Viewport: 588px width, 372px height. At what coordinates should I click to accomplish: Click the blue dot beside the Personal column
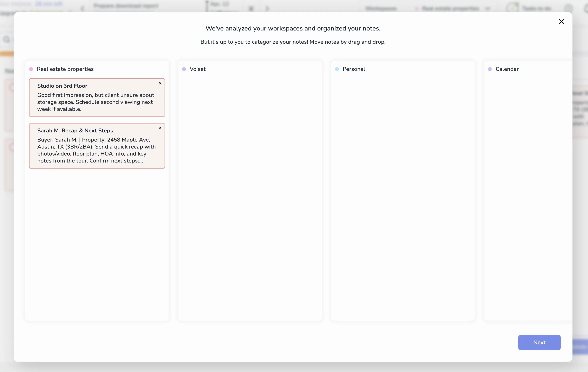337,69
